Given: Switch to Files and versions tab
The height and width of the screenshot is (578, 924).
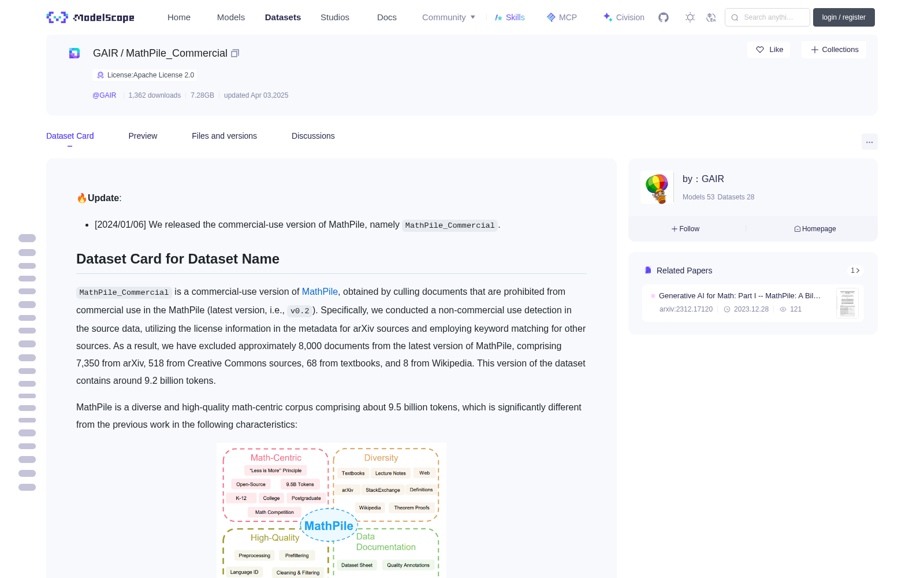Looking at the screenshot, I should coord(224,136).
